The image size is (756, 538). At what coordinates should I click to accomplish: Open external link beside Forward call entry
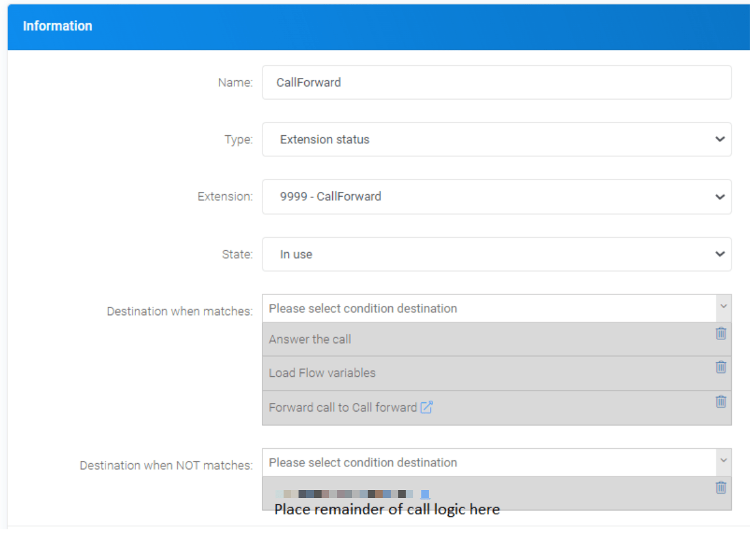pos(426,408)
